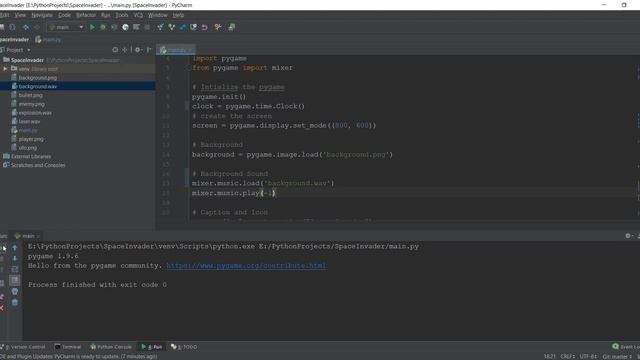Switch to the main.py editor tab
The width and height of the screenshot is (640, 360).
[x=176, y=50]
